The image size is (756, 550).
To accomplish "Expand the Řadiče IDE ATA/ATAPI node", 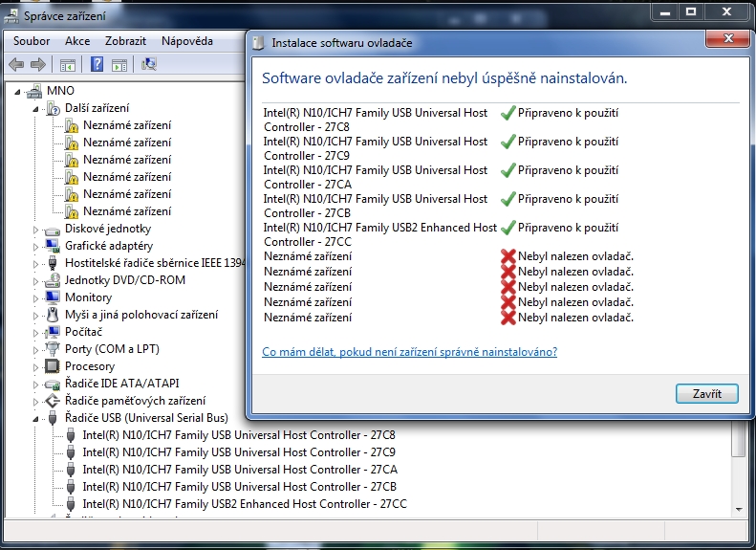I will pyautogui.click(x=35, y=385).
